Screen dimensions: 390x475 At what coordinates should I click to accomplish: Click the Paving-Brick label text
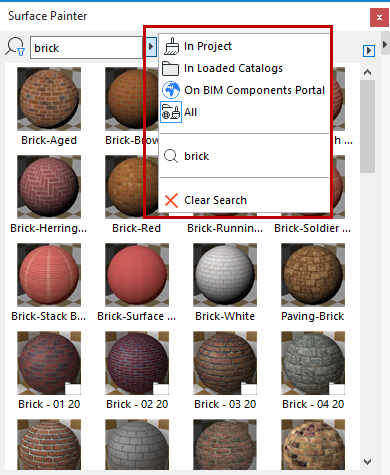(x=313, y=316)
